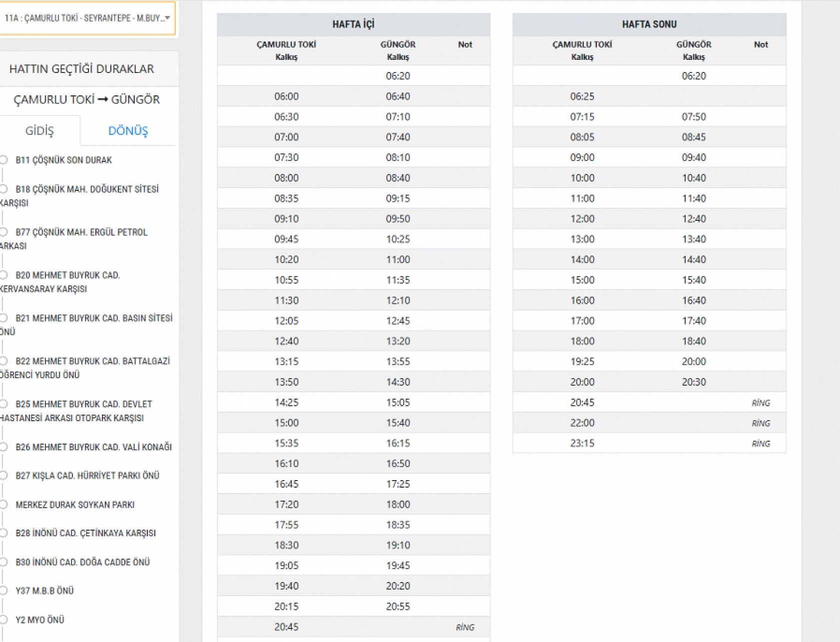Viewport: 840px width, 642px height.
Task: Click circle marker beside B20 Kervansaray Karşısı
Action: [3, 275]
